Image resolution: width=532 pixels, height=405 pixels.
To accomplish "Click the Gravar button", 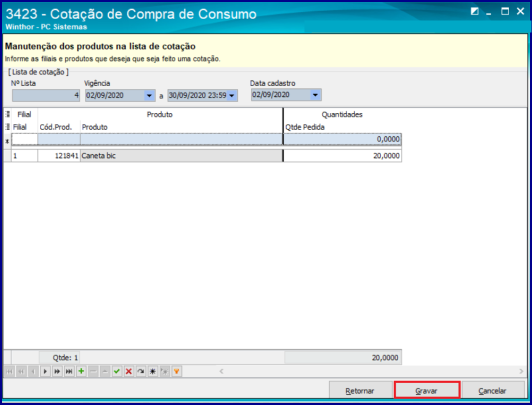I will point(427,390).
